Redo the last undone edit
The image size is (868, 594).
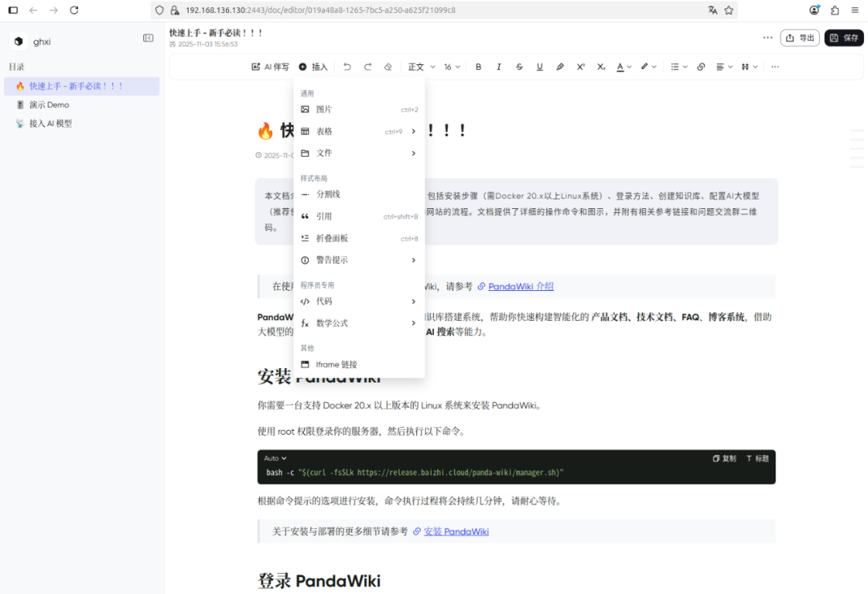[367, 67]
